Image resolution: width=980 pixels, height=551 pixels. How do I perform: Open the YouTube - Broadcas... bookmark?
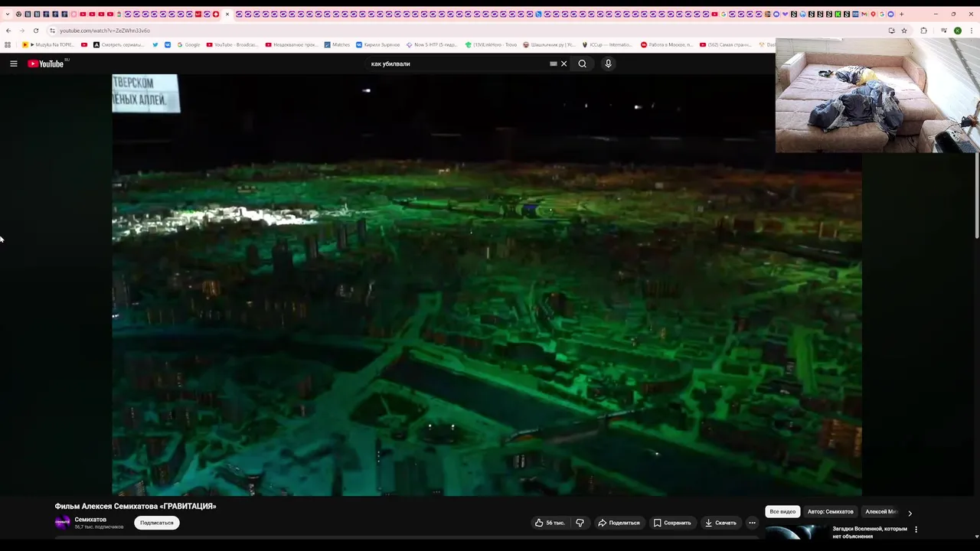(x=233, y=44)
